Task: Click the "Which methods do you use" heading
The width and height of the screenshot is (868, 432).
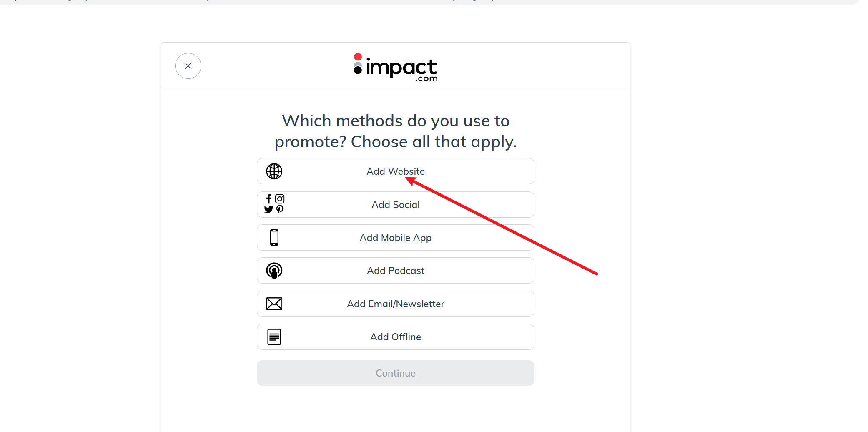Action: 395,131
